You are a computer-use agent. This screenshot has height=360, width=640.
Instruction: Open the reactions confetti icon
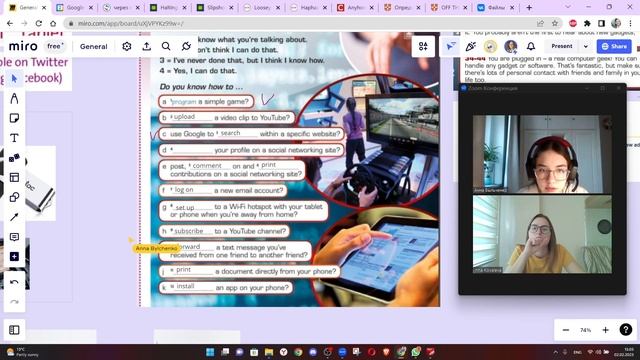click(471, 47)
